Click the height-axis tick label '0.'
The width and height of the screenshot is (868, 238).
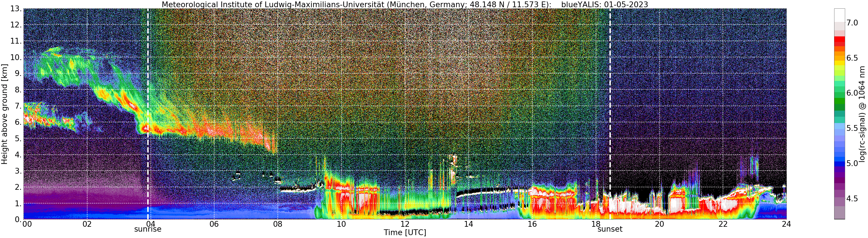pyautogui.click(x=18, y=220)
